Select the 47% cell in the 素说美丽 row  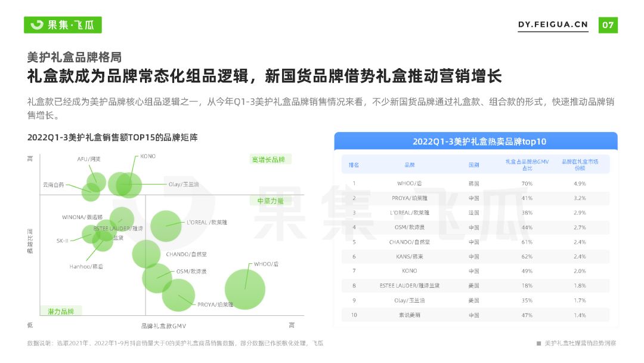pyautogui.click(x=527, y=315)
